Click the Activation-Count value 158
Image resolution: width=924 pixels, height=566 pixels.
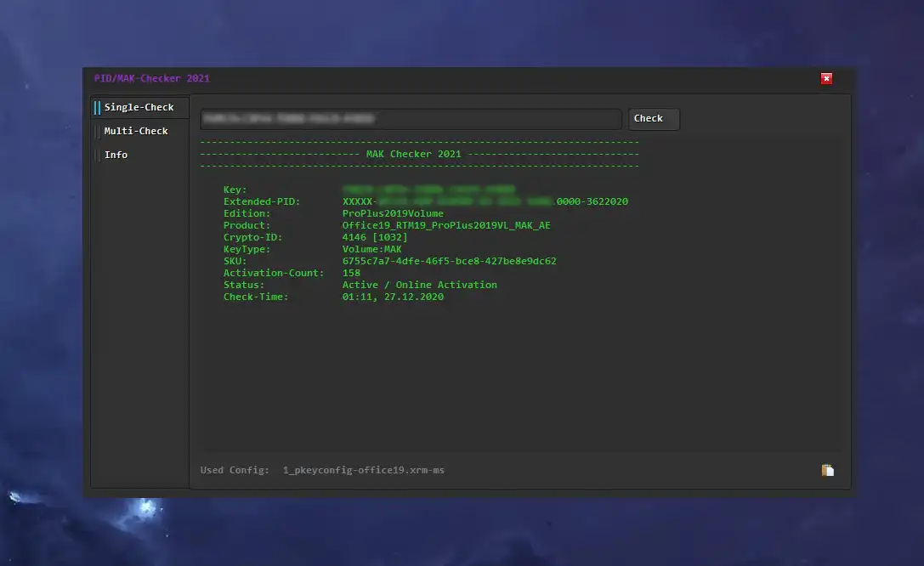pyautogui.click(x=351, y=273)
